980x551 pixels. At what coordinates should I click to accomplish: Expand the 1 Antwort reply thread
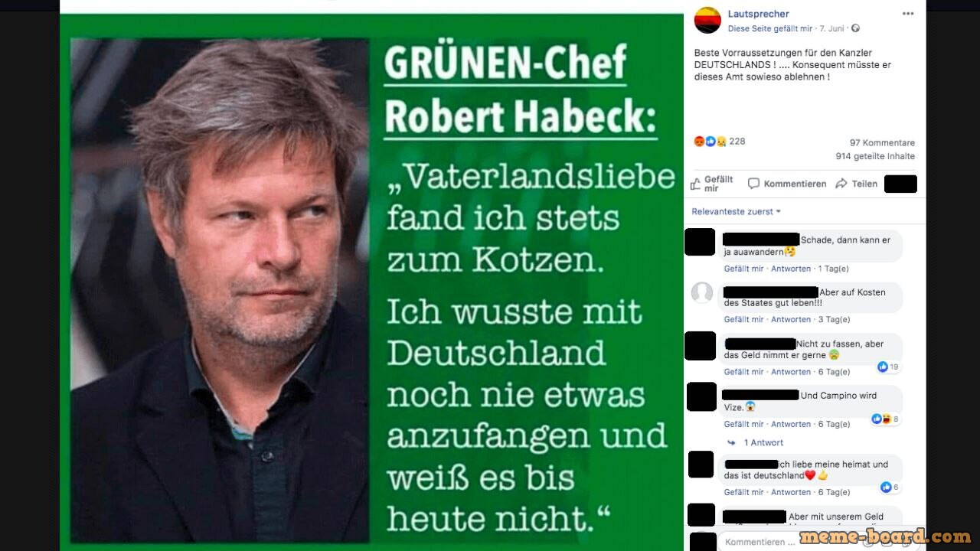click(x=763, y=442)
